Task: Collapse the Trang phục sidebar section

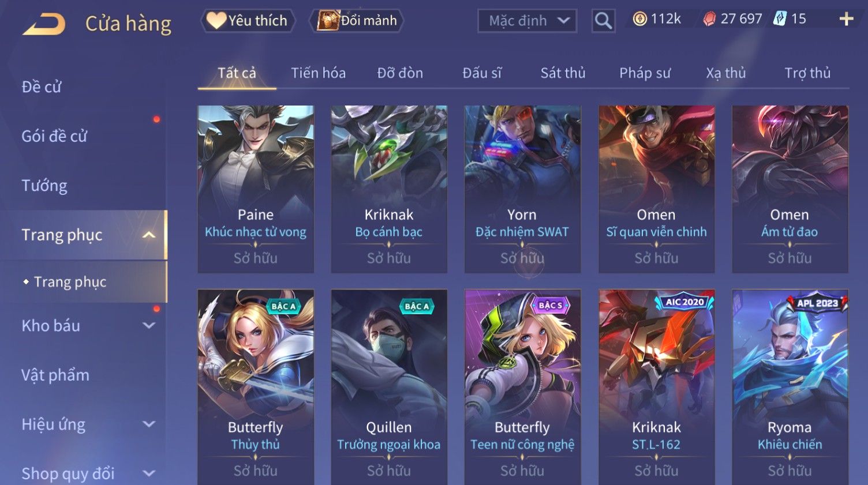Action: 149,235
